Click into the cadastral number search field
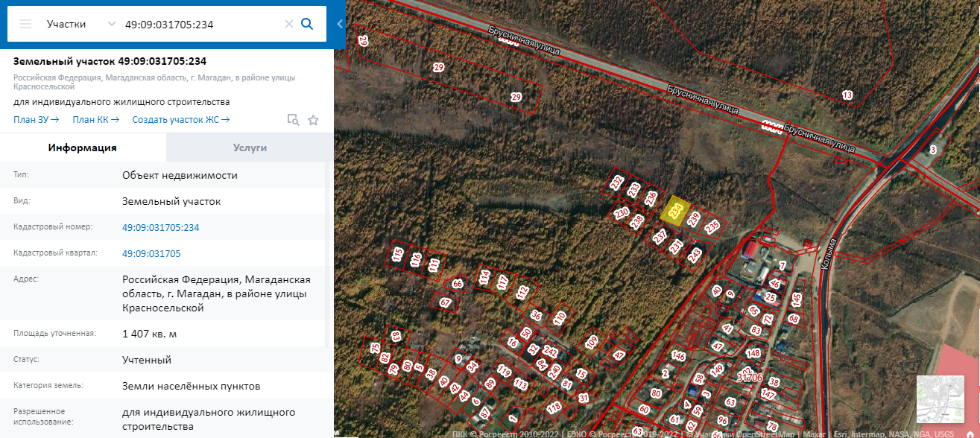 pos(201,24)
